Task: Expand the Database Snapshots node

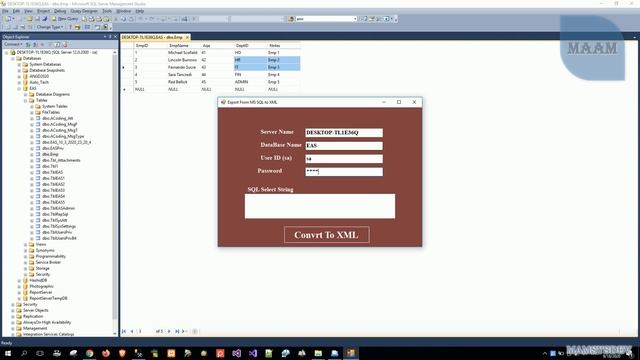Action: pos(19,70)
